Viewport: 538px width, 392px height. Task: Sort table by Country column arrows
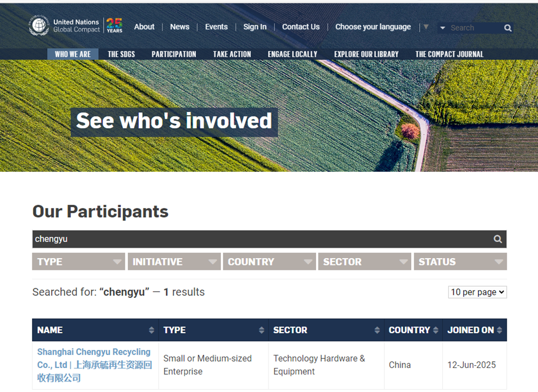tap(436, 330)
